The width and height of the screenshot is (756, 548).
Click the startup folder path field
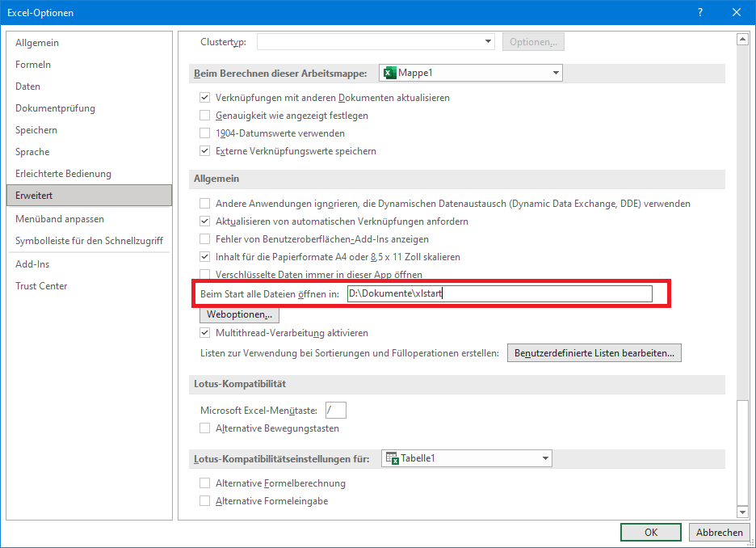(499, 293)
